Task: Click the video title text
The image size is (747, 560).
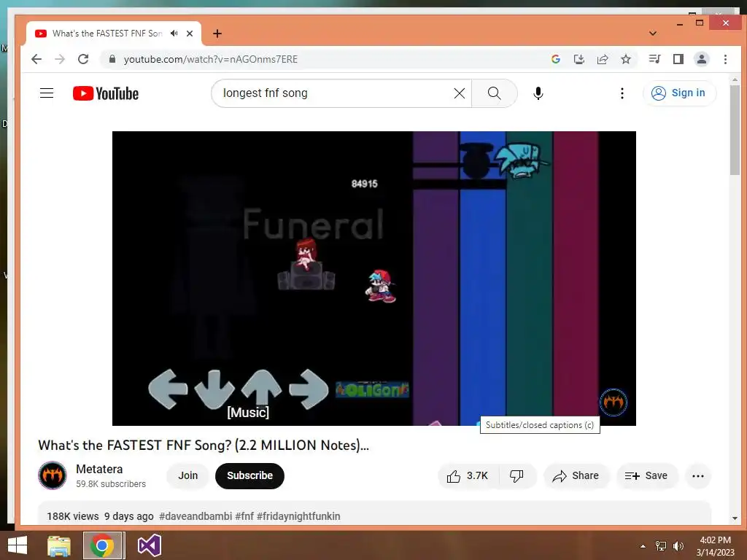Action: pos(204,445)
